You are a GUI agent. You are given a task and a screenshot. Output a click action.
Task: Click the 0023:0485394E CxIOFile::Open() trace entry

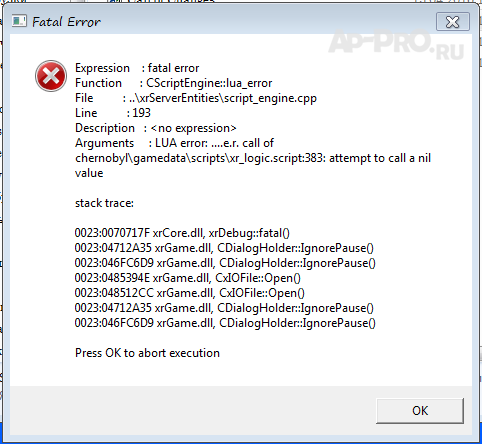click(x=188, y=278)
